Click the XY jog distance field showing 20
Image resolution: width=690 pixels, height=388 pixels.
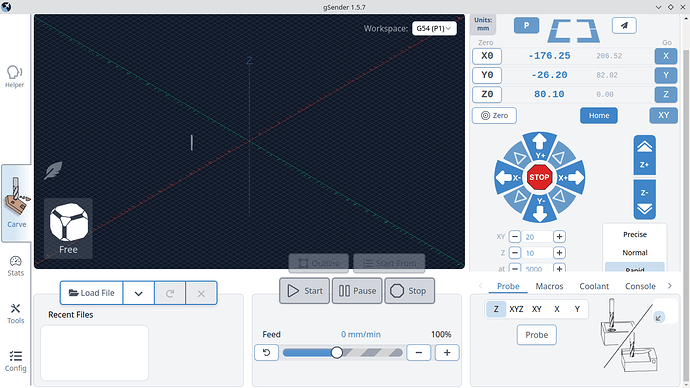pos(537,237)
